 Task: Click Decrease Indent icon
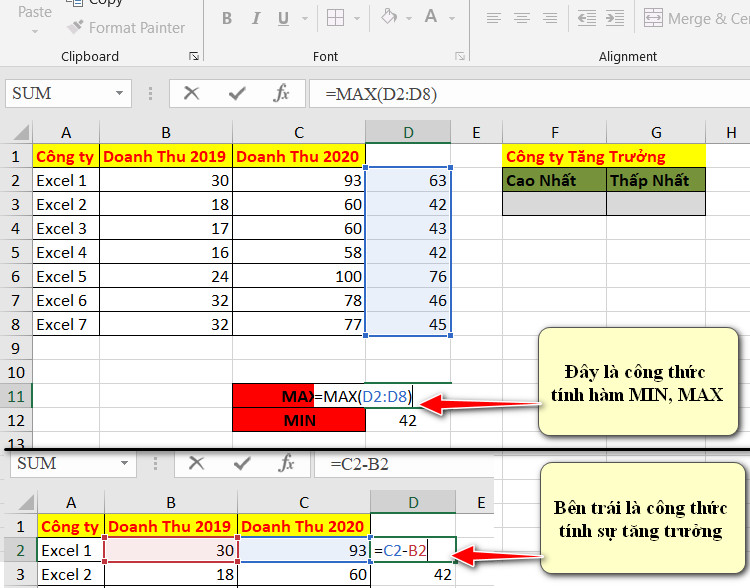point(587,19)
